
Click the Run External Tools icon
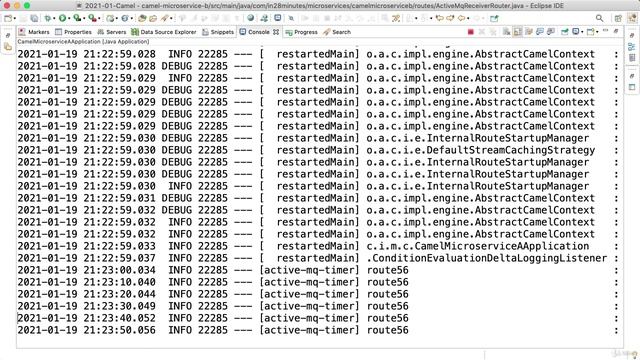(93, 18)
